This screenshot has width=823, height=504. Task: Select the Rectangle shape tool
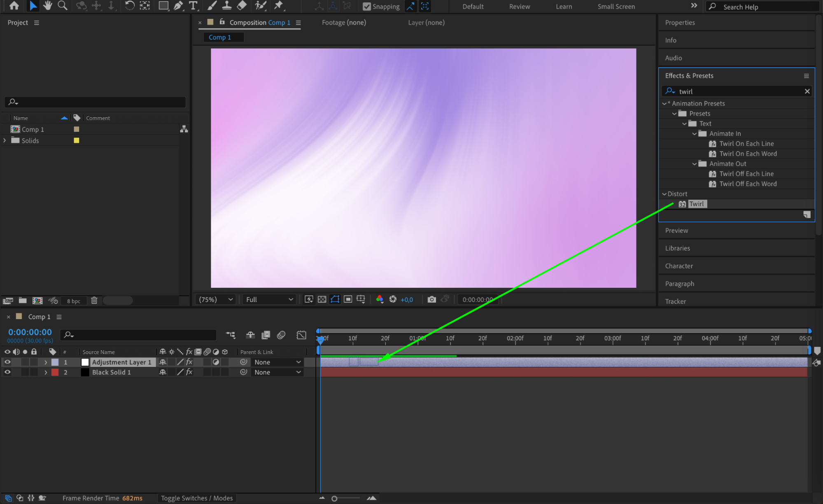click(x=163, y=6)
